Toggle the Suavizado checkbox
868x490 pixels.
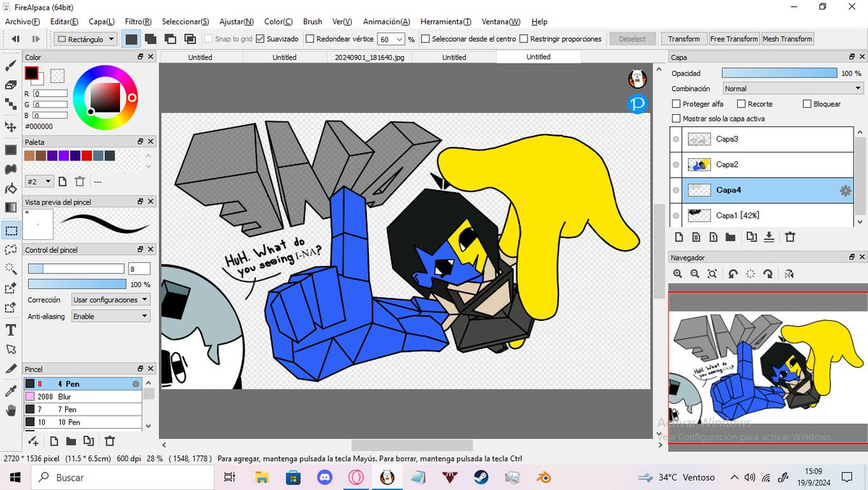[260, 39]
